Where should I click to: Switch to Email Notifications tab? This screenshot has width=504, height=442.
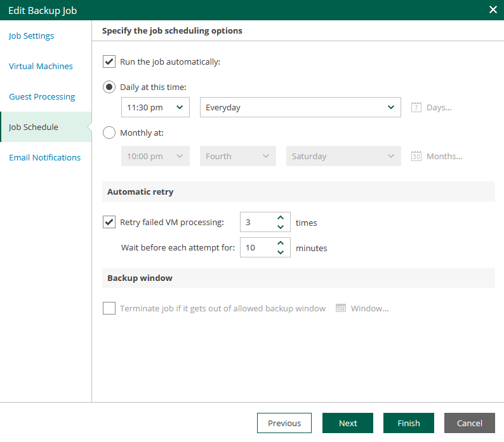coord(44,157)
